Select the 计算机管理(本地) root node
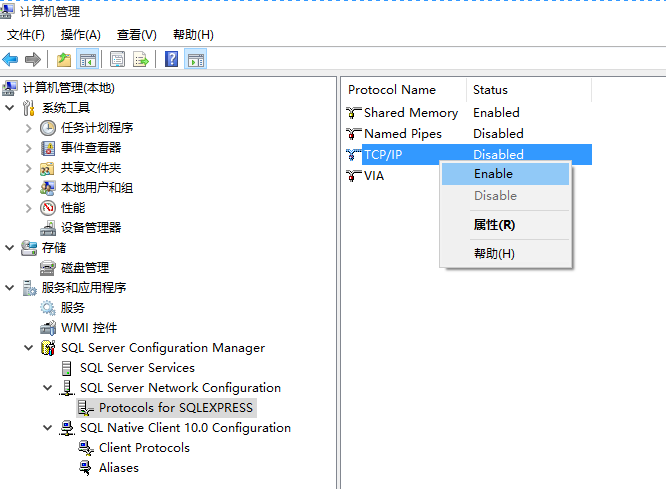 [x=69, y=88]
